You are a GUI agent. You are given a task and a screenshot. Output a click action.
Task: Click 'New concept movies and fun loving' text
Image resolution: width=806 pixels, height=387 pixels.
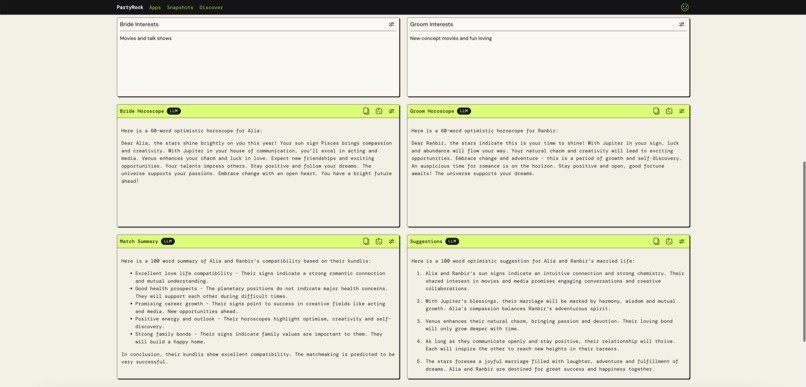click(451, 38)
